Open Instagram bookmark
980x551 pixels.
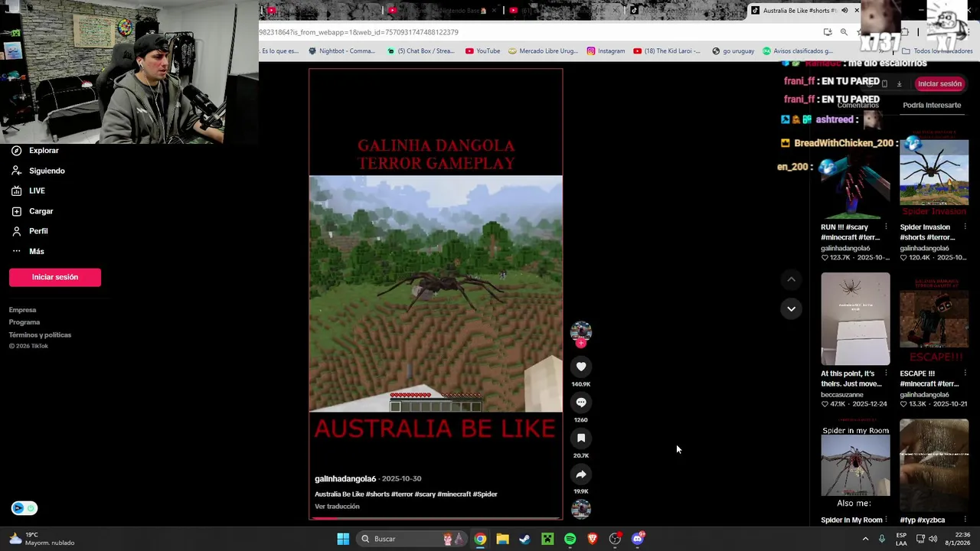pyautogui.click(x=606, y=51)
